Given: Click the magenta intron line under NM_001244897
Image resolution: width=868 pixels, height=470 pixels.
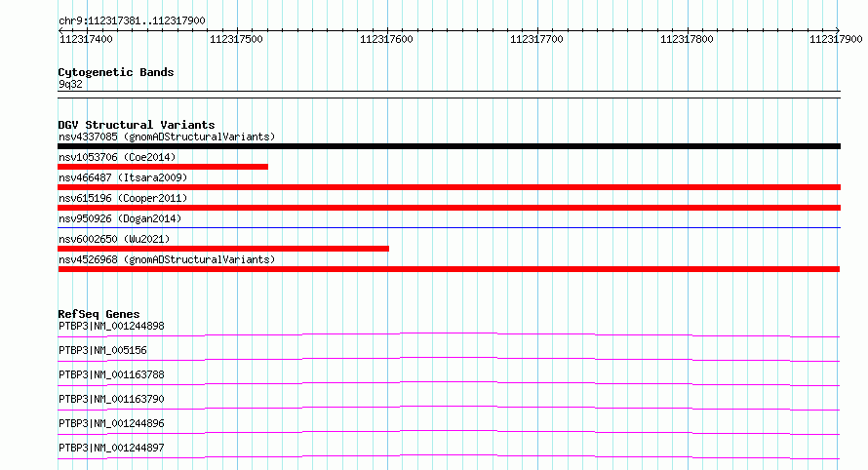Looking at the screenshot, I should (x=449, y=455).
